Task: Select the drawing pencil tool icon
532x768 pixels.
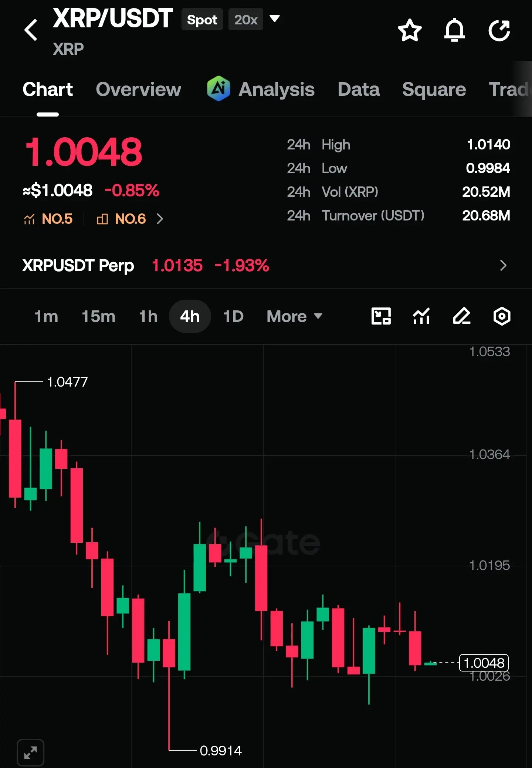Action: [462, 316]
